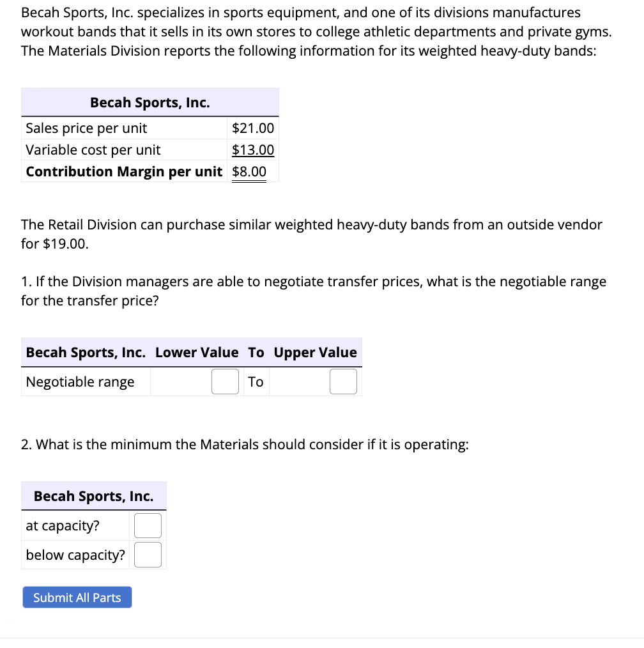Click the Becah Sports, Inc. table header
The width and height of the screenshot is (644, 648).
[150, 102]
